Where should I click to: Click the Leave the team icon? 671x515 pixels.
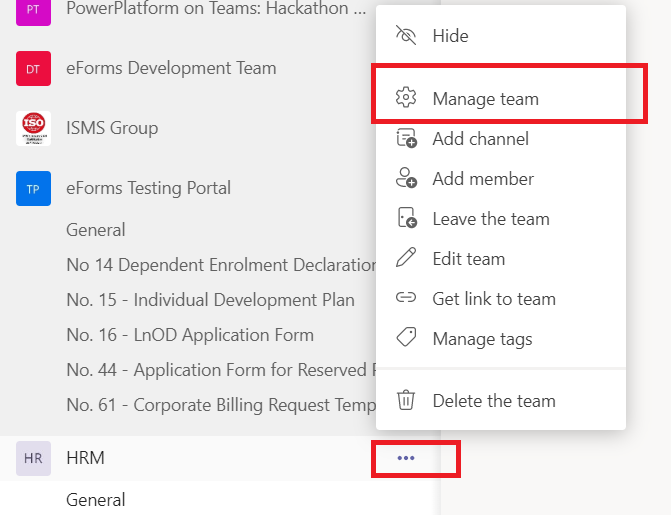pos(407,218)
